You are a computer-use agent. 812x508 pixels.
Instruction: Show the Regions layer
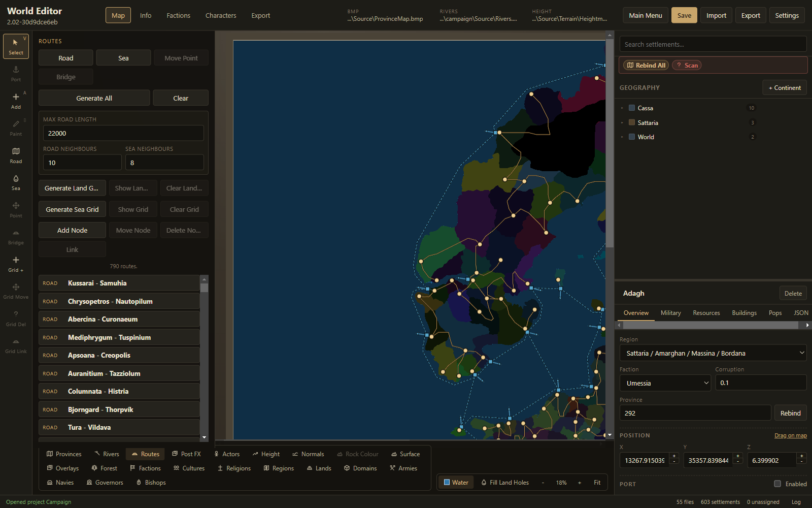tap(279, 468)
